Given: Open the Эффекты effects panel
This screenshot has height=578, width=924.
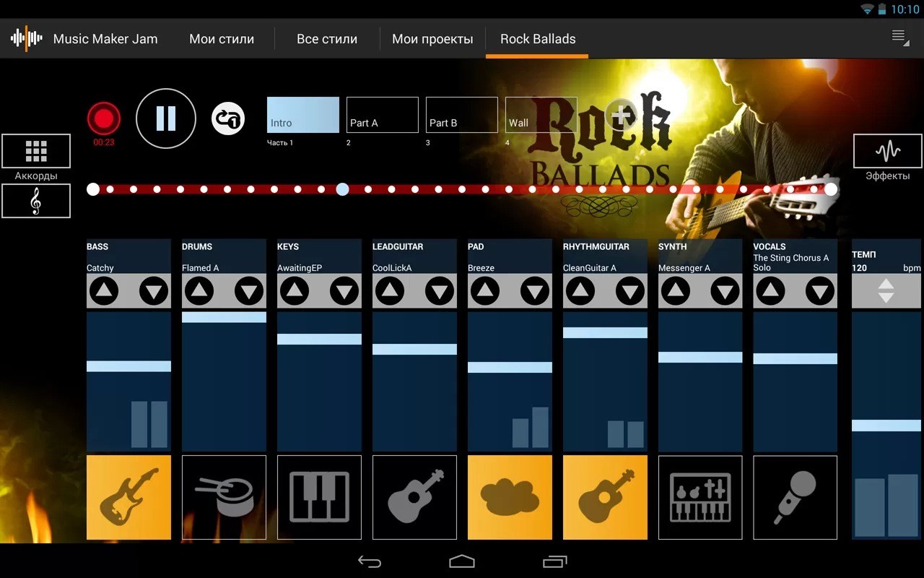Looking at the screenshot, I should click(888, 151).
